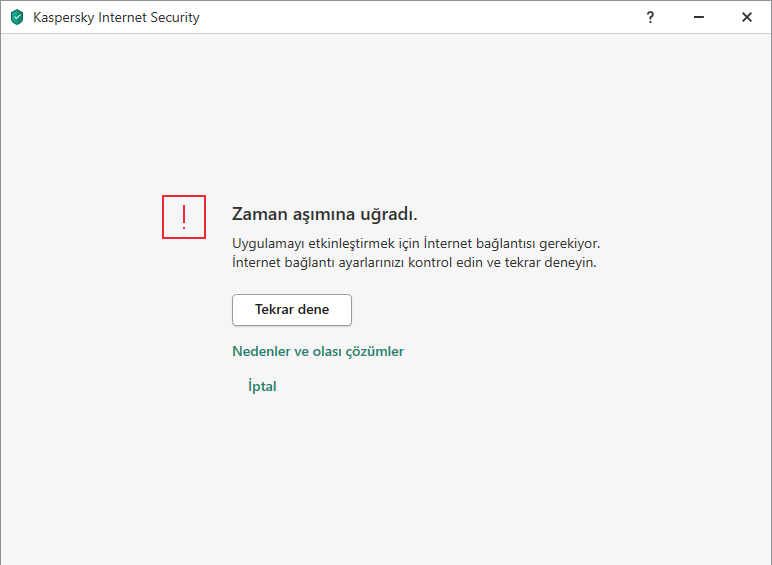The image size is (772, 565).
Task: Click "deneyin." at the message's end
Action: click(x=569, y=263)
